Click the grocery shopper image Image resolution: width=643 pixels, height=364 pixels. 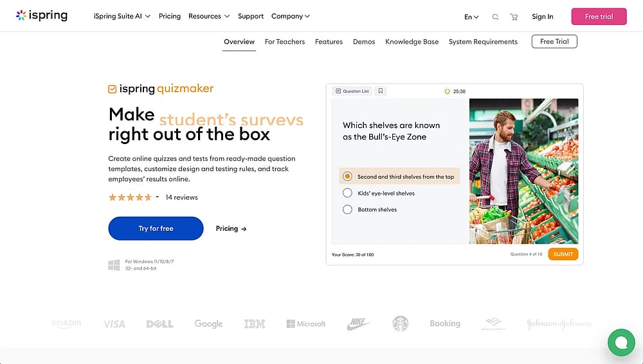click(523, 171)
